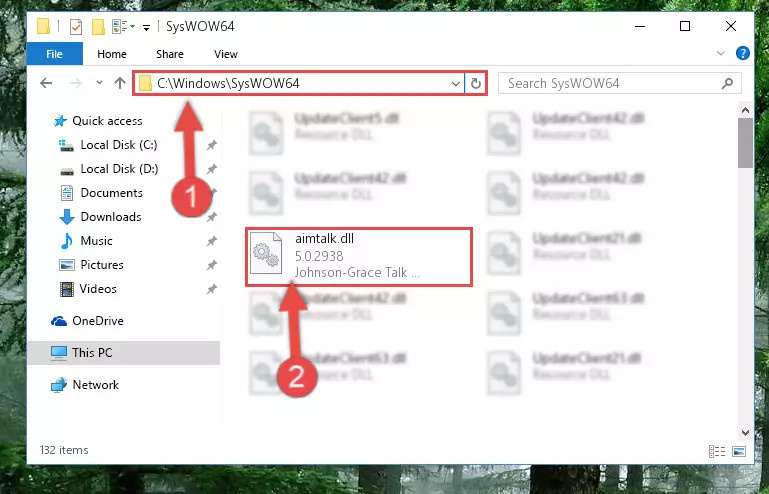769x494 pixels.
Task: Click the address bar showing C:\Windows\SysWOW64
Action: (299, 83)
